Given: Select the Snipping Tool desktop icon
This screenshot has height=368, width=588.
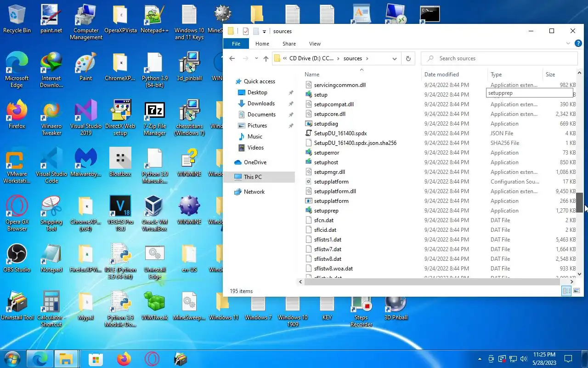Looking at the screenshot, I should (51, 214).
